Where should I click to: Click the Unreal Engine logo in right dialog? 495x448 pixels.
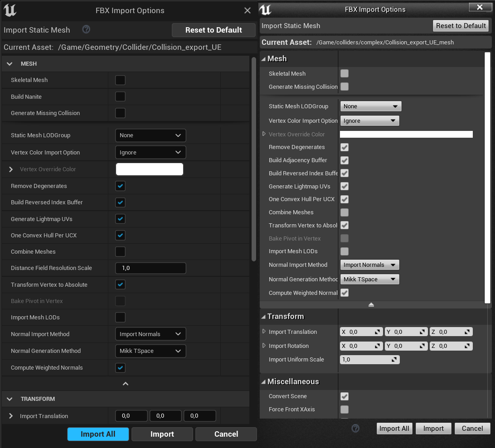[x=267, y=9]
